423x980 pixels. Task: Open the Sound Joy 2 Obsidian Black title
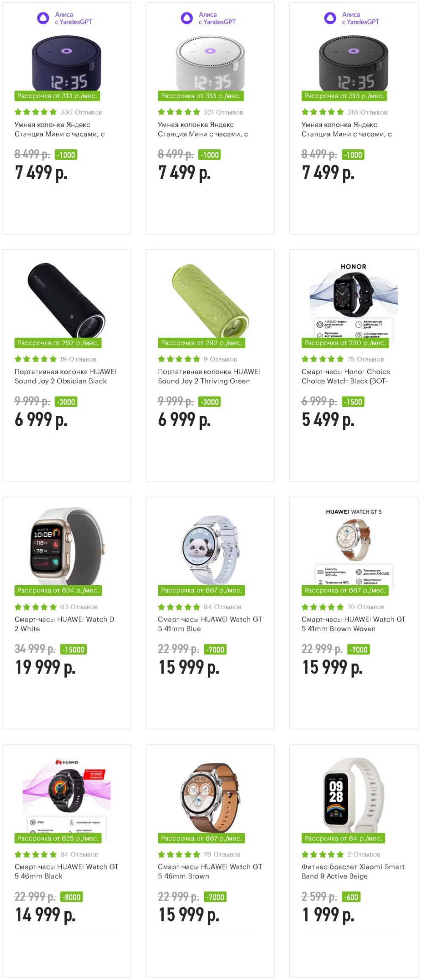coord(66,376)
